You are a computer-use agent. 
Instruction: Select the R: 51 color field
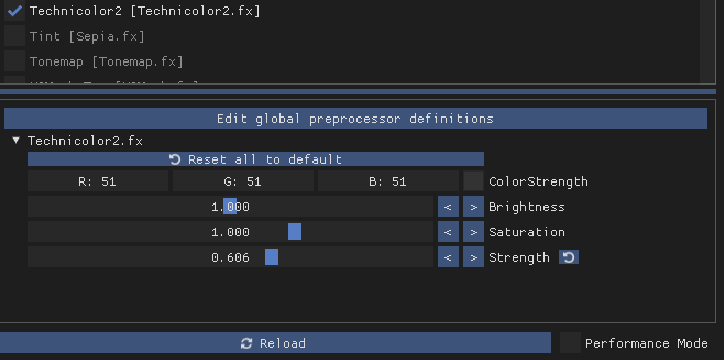coord(98,181)
